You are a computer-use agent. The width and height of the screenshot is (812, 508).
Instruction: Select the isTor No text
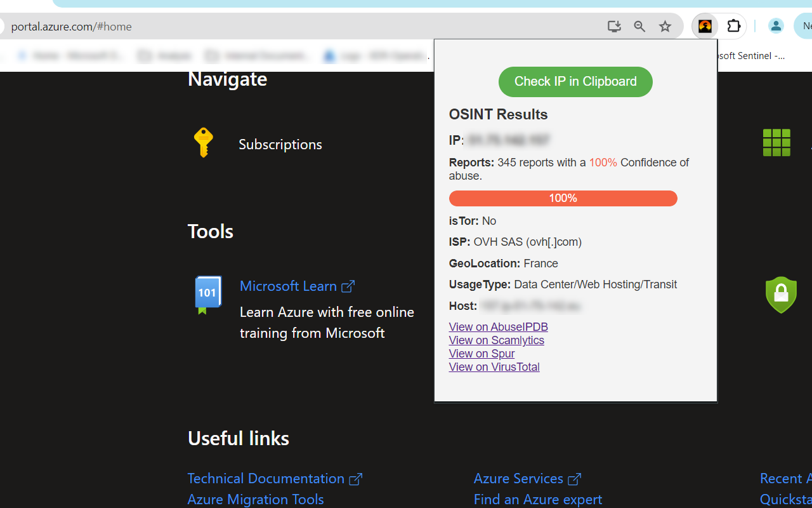click(x=472, y=221)
